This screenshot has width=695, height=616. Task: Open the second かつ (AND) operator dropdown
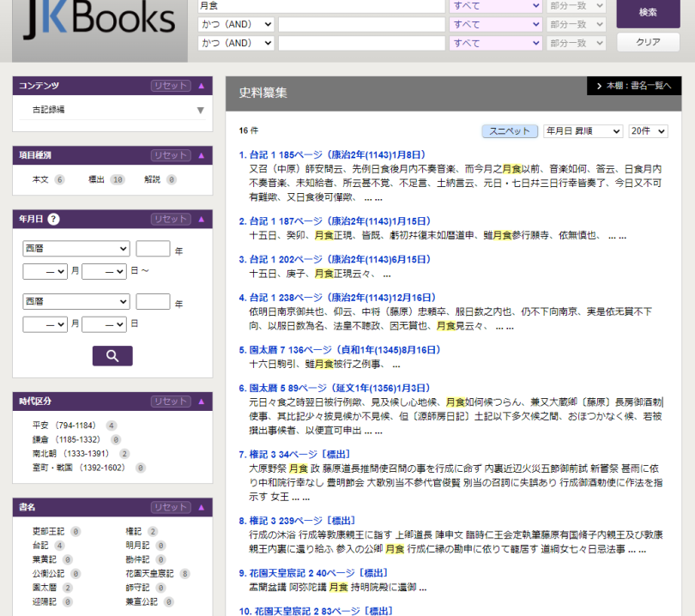point(236,43)
